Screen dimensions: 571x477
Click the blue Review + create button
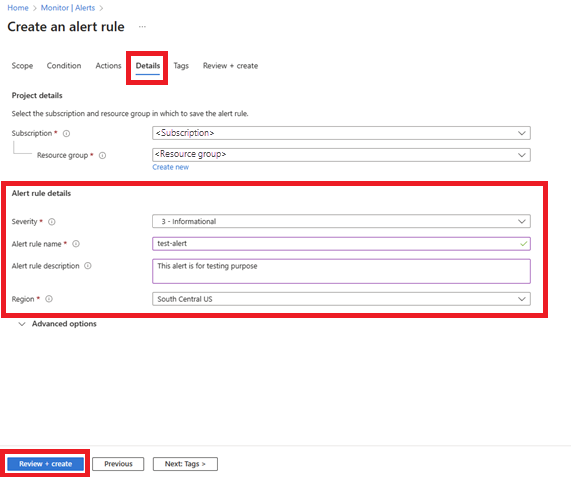[46, 464]
